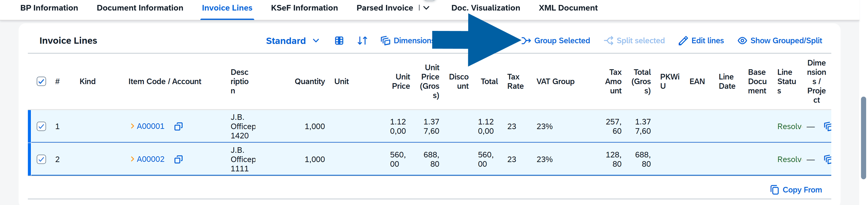This screenshot has width=868, height=205.
Task: Click the Item Code / Account header
Action: 165,82
